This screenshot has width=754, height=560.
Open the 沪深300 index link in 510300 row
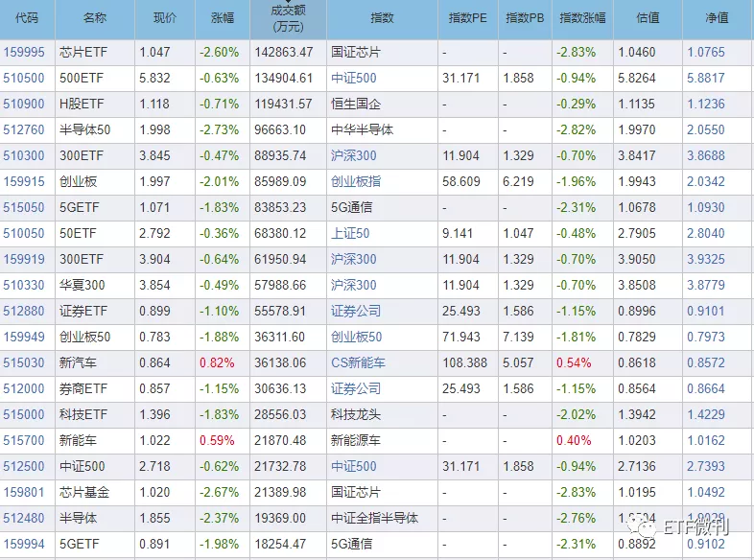(x=354, y=155)
